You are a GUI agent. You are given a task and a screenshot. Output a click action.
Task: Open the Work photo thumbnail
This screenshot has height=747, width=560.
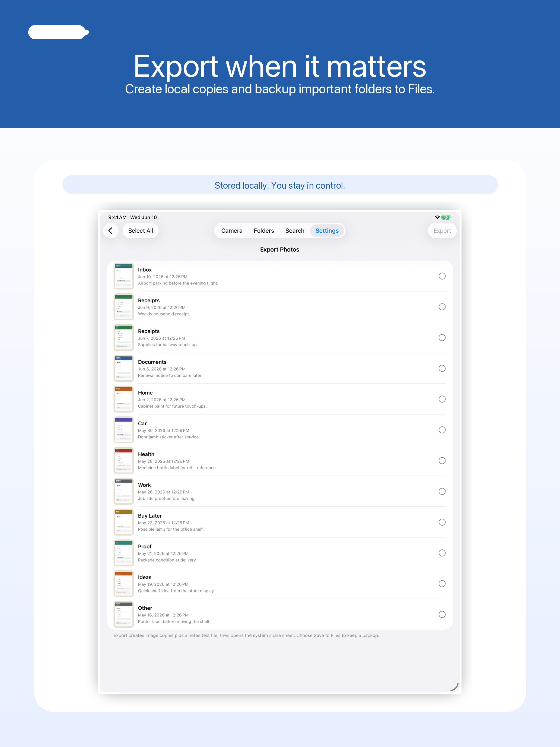click(x=123, y=491)
